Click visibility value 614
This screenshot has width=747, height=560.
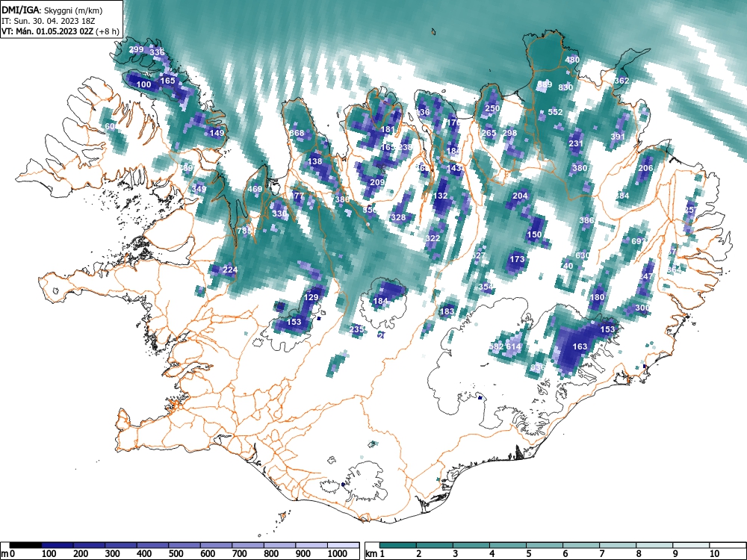coord(514,346)
